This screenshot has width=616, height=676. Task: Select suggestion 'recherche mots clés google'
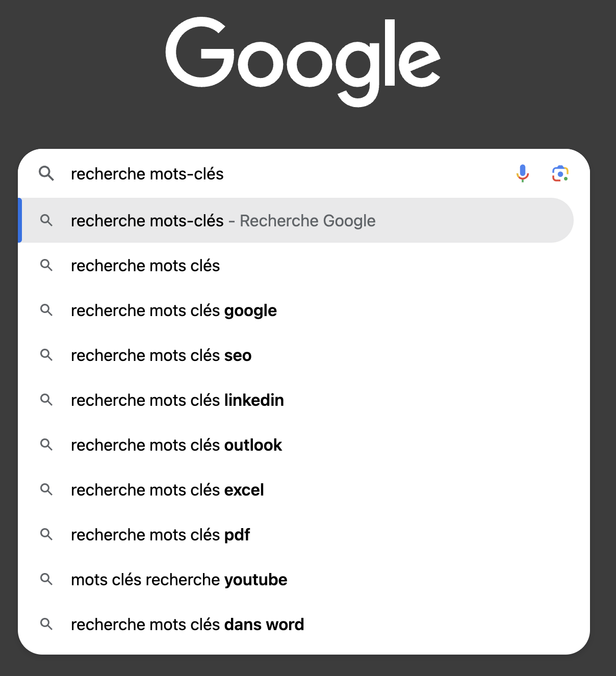[296, 310]
